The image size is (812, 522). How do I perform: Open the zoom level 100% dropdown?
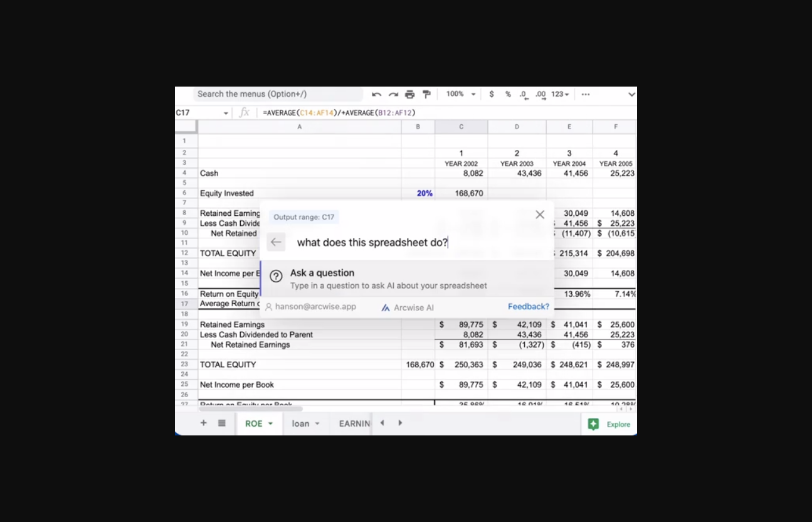pyautogui.click(x=461, y=94)
